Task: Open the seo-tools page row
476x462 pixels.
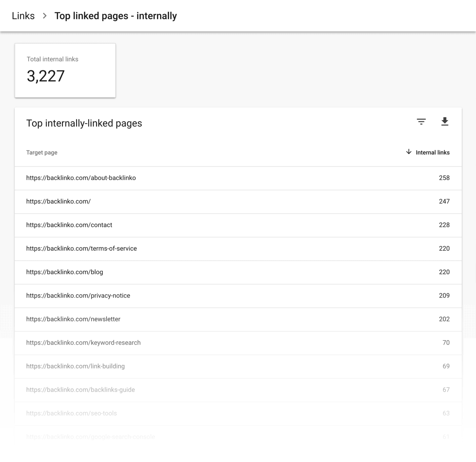Action: coord(71,413)
